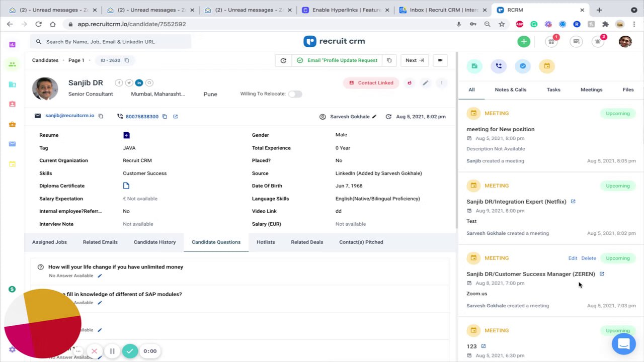Screen dimensions: 644x362
Task: Switch to the Tasks activity tab
Action: pyautogui.click(x=553, y=89)
